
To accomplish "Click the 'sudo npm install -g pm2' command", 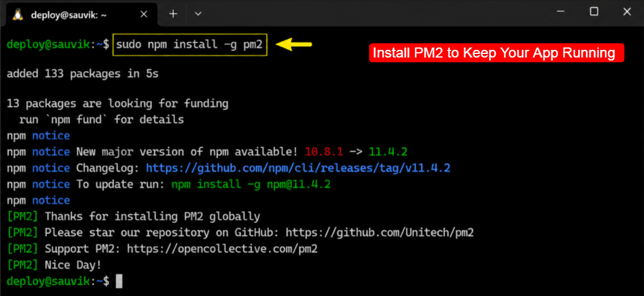I will pyautogui.click(x=190, y=44).
